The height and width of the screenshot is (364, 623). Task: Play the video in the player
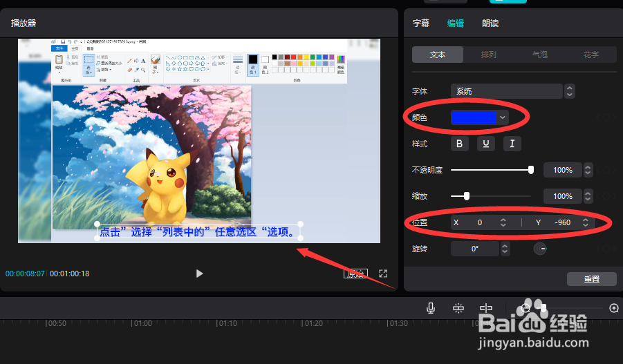(199, 274)
